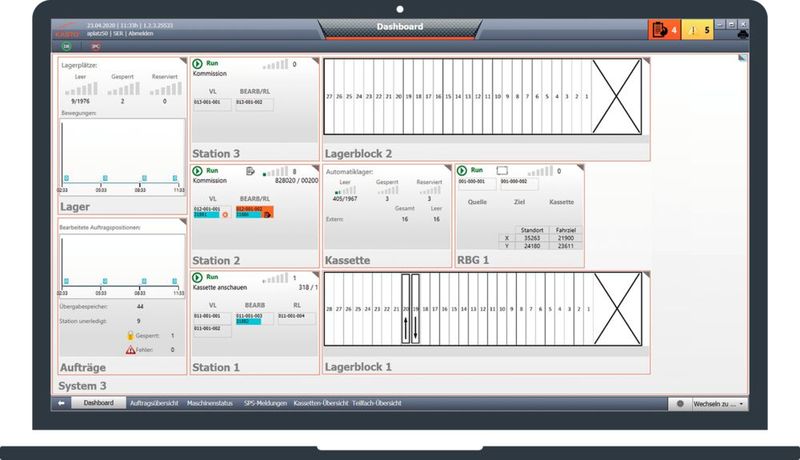The width and height of the screenshot is (800, 460).
Task: Click the Run play icon in RBG 1
Action: 462,170
